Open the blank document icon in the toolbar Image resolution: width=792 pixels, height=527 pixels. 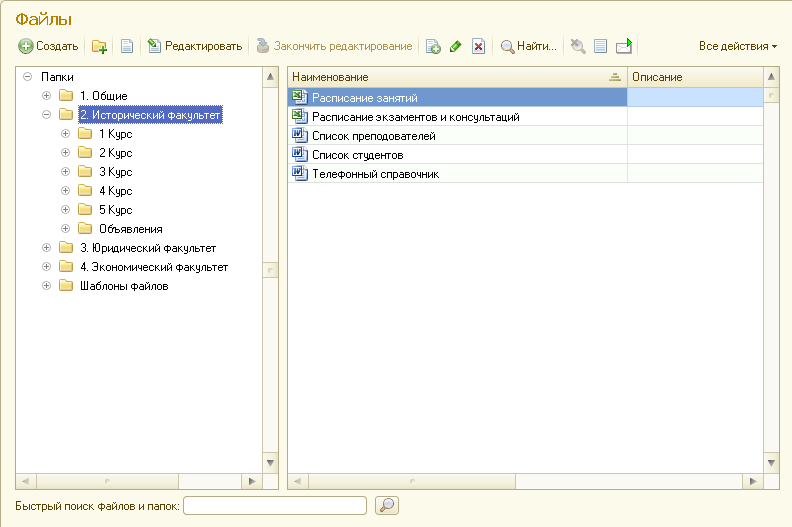click(x=127, y=46)
